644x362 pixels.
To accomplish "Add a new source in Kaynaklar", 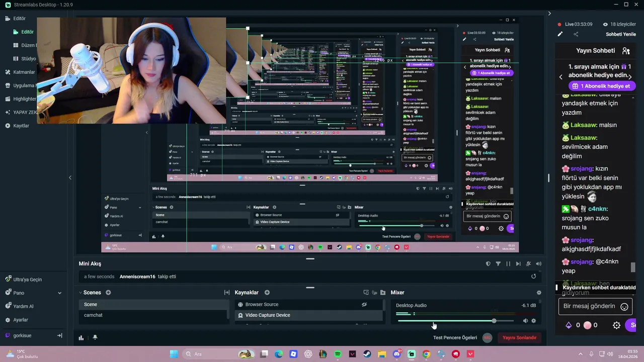I will tap(267, 293).
